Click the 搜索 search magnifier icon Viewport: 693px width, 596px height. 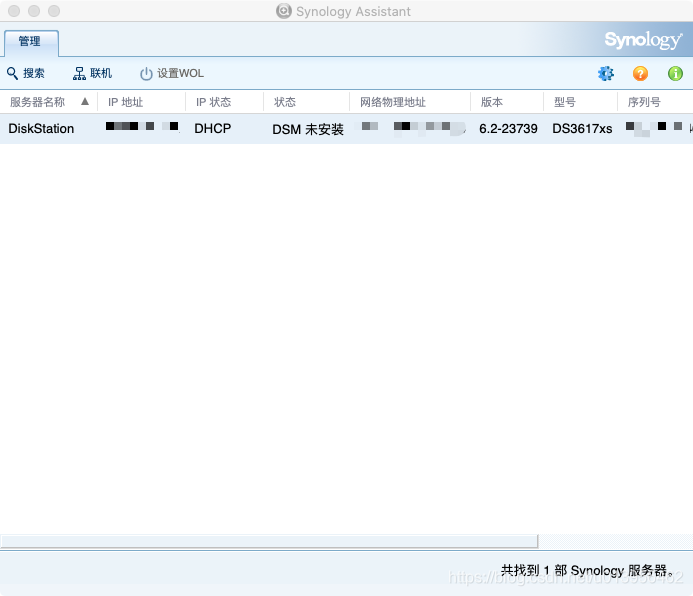pyautogui.click(x=12, y=73)
